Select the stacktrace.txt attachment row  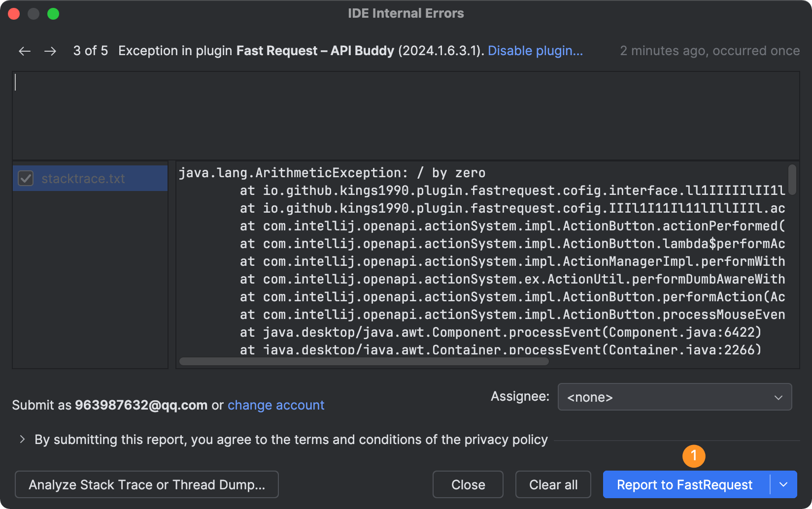coord(89,178)
